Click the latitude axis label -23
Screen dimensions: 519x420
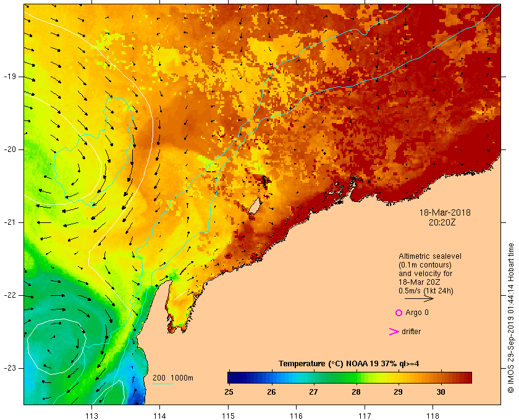(x=10, y=368)
